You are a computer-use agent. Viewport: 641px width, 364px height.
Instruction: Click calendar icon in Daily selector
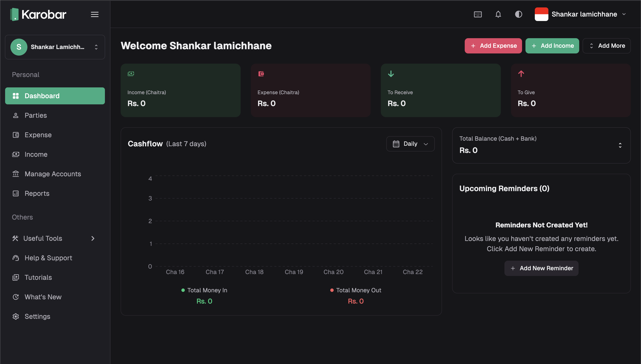click(396, 144)
